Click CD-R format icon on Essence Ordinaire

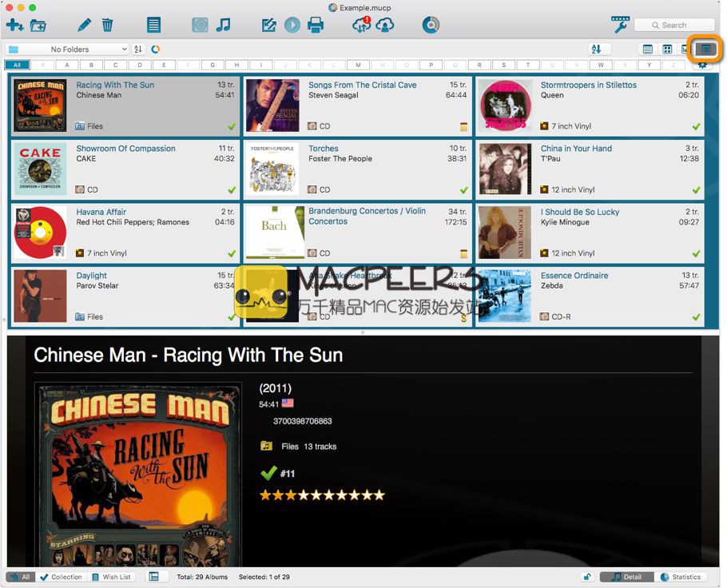[544, 316]
